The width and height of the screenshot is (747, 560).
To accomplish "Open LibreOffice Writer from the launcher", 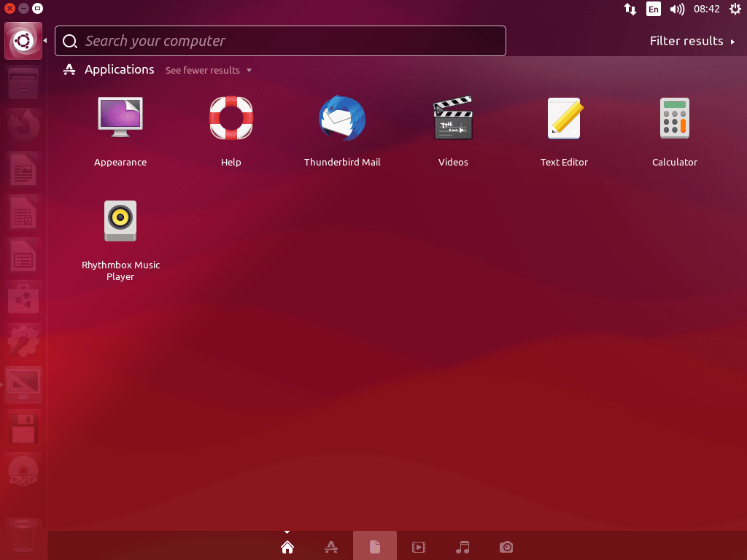I will point(23,170).
